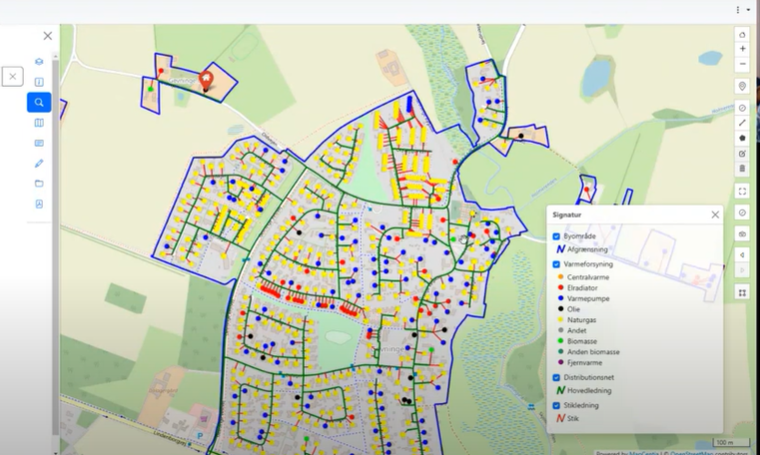Image resolution: width=760 pixels, height=455 pixels.
Task: Select the polygon drawing tool
Action: tap(742, 138)
